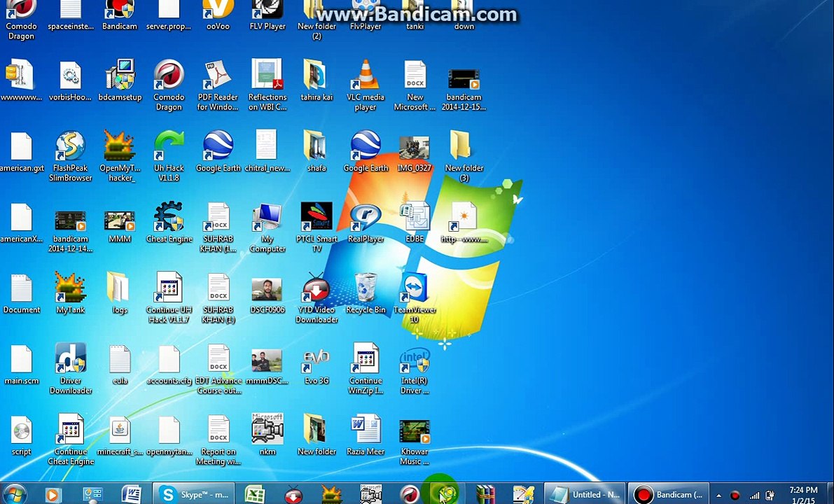Launch Windows Media Player from taskbar
The height and width of the screenshot is (504, 834).
point(53,495)
